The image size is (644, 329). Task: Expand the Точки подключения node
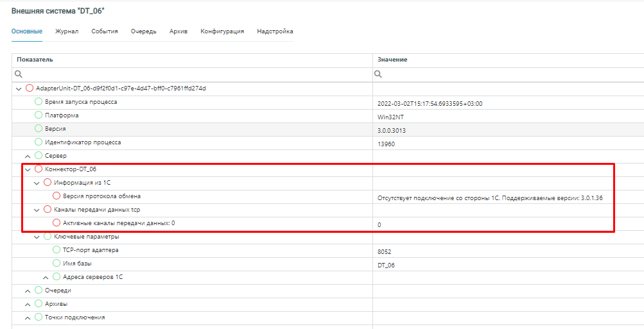28,317
